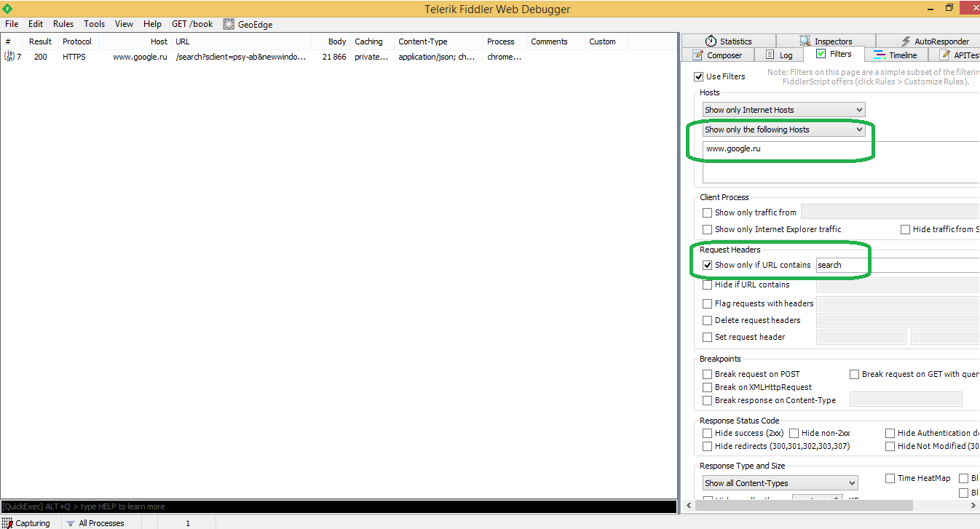980x529 pixels.
Task: Sort sessions by Host column header
Action: [135, 41]
